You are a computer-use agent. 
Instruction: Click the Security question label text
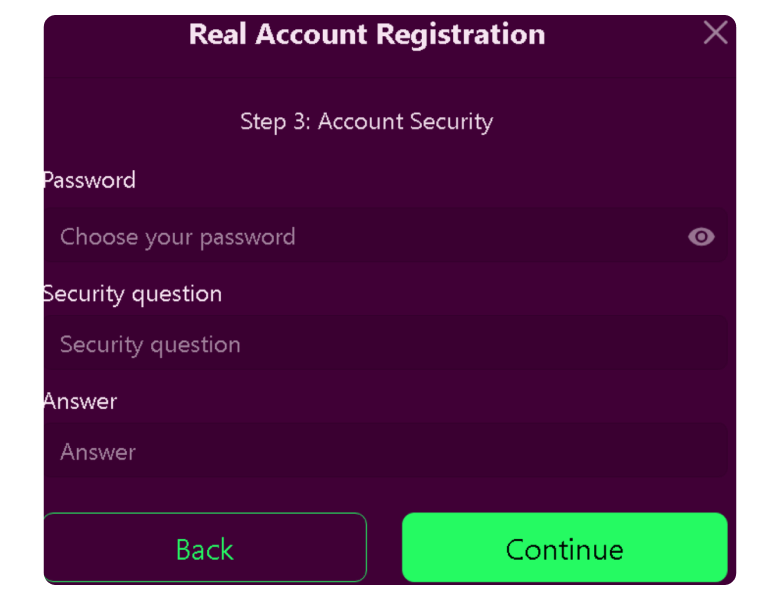point(132,294)
